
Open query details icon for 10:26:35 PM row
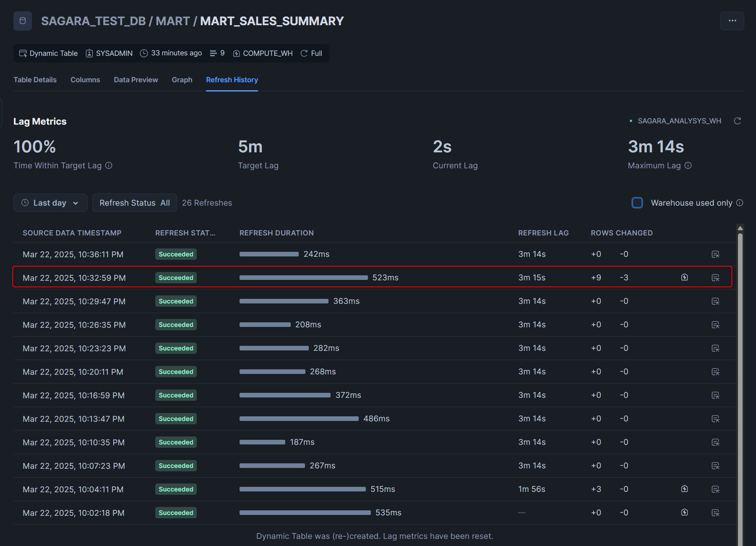716,325
